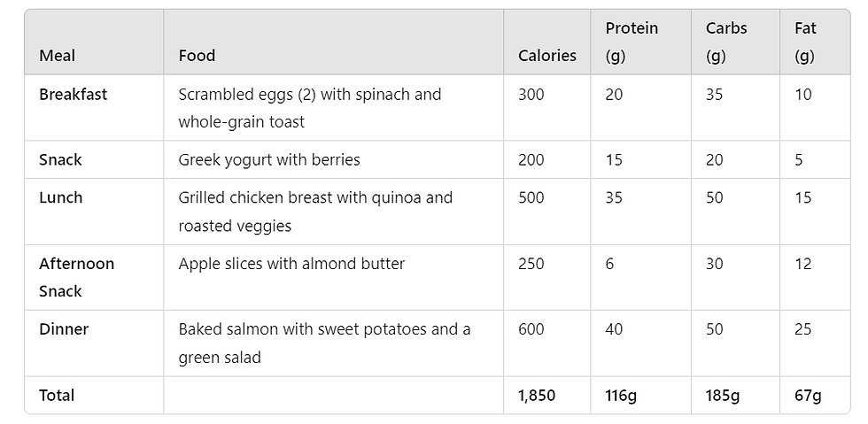
Task: Click the Fat (g) column header
Action: 805,42
